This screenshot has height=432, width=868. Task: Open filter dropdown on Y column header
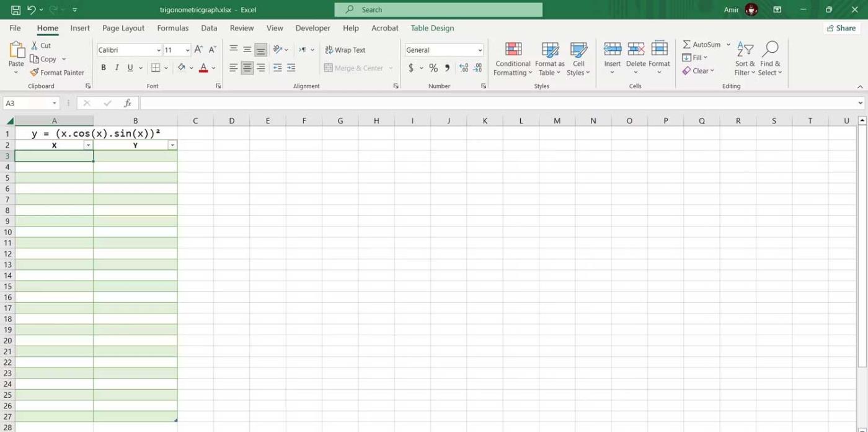172,145
